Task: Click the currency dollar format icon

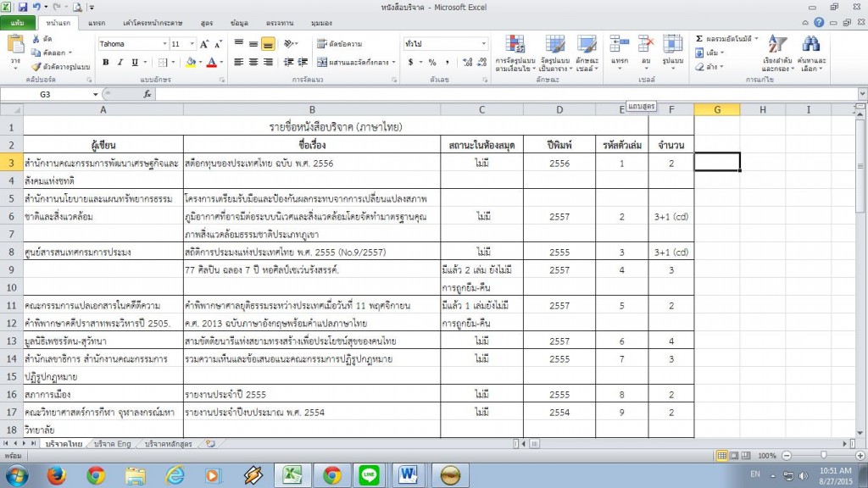Action: tap(411, 63)
